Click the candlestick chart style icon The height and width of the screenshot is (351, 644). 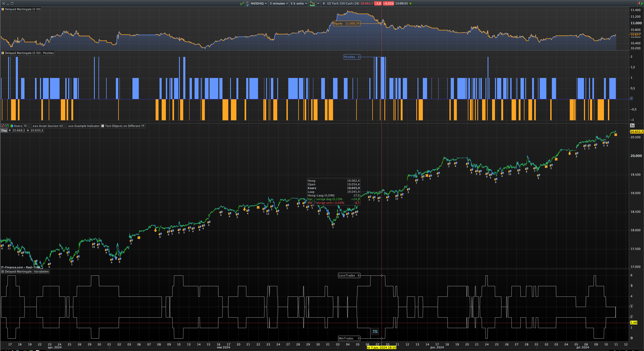pyautogui.click(x=242, y=3)
